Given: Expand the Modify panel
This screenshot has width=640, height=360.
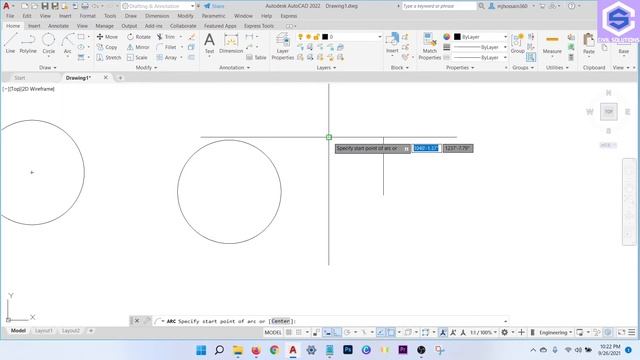Looking at the screenshot, I should [x=146, y=67].
